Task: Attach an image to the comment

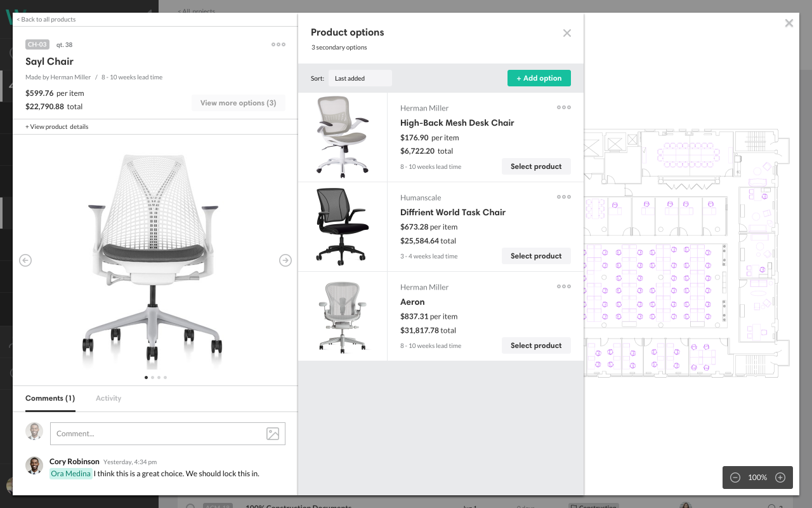Action: click(x=273, y=434)
